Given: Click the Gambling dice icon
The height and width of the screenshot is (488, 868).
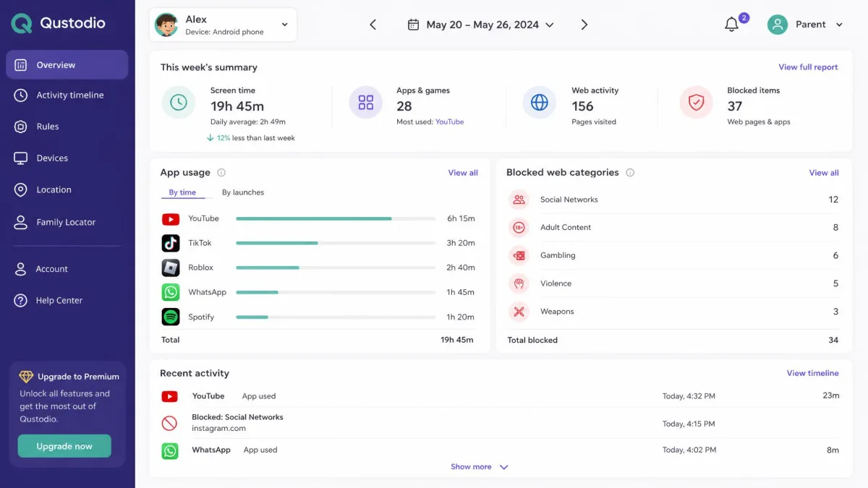Looking at the screenshot, I should coord(519,255).
